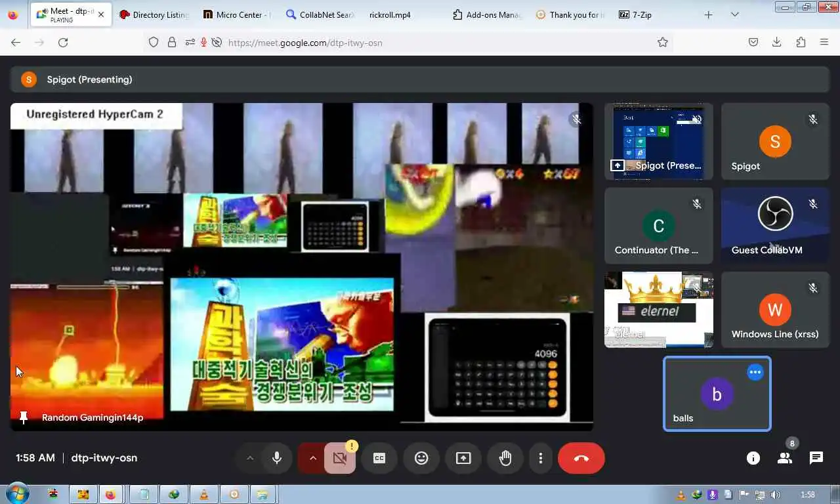Toggle the Meet microphone button
840x504 pixels.
pyautogui.click(x=277, y=458)
